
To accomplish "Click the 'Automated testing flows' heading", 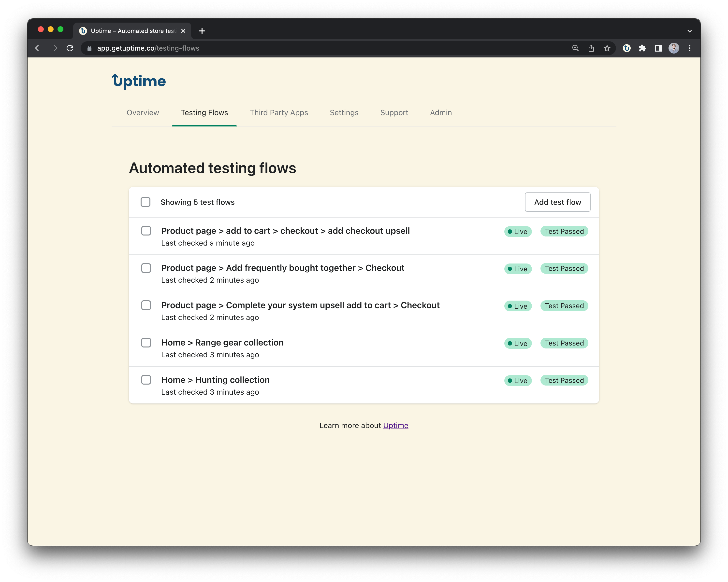I will (212, 168).
